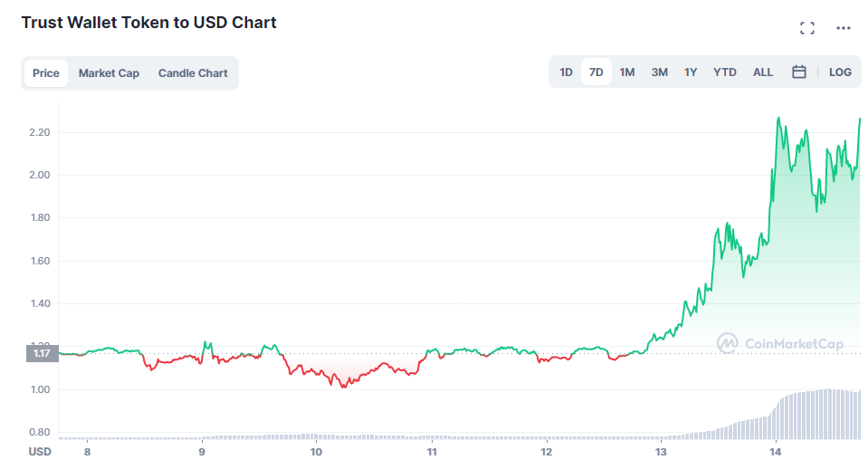The height and width of the screenshot is (460, 868).
Task: Click the 2.00 y-axis label
Action: point(40,175)
